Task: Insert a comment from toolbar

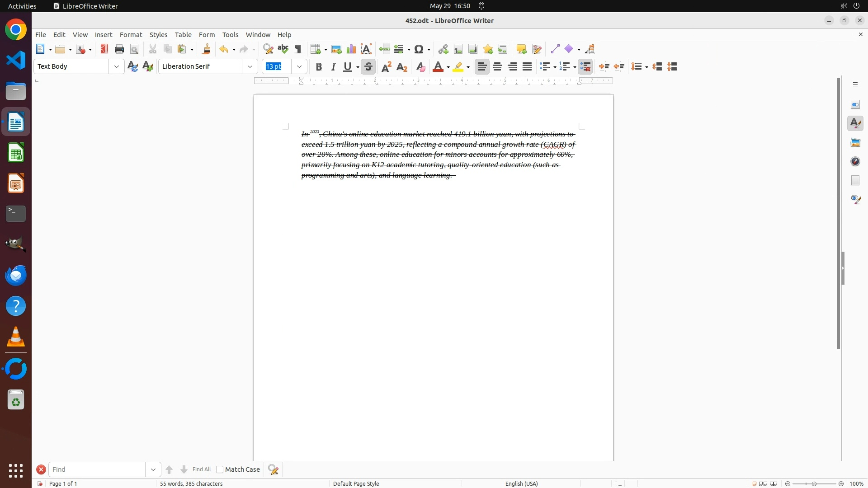Action: pos(521,49)
